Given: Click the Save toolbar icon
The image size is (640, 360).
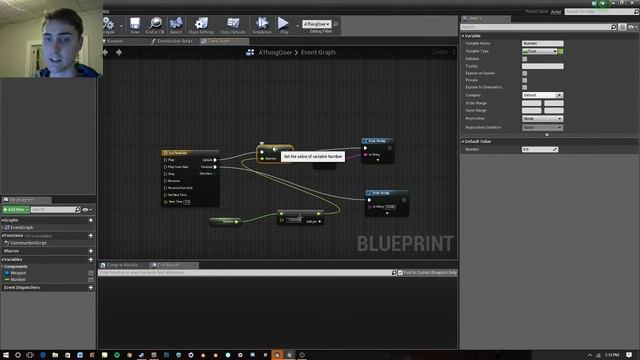Looking at the screenshot, I should pyautogui.click(x=135, y=24).
